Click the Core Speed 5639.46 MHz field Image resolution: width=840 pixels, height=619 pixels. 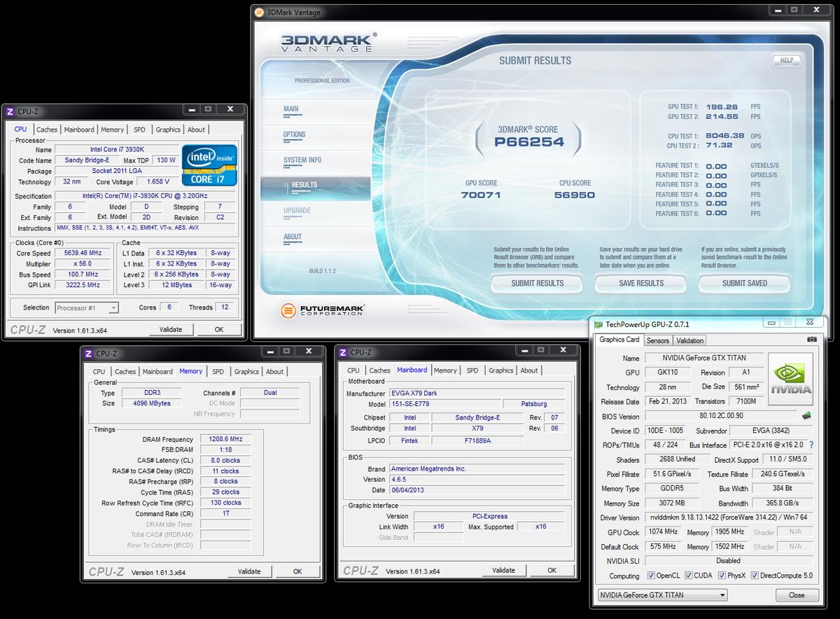tap(83, 253)
